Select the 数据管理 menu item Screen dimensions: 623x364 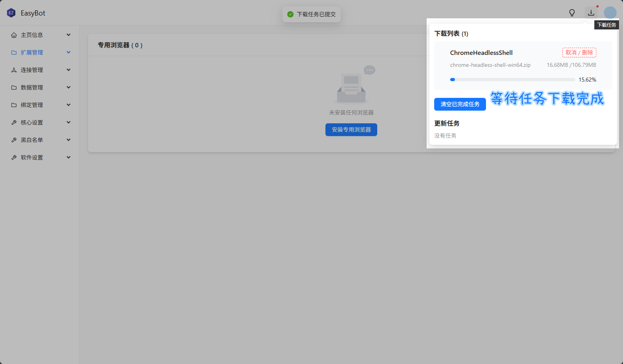[32, 88]
